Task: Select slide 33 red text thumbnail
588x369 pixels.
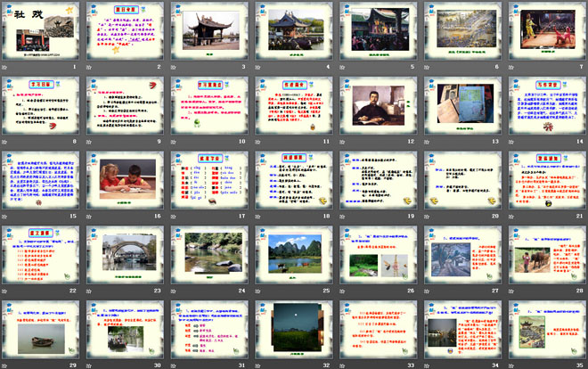Action: click(x=378, y=330)
